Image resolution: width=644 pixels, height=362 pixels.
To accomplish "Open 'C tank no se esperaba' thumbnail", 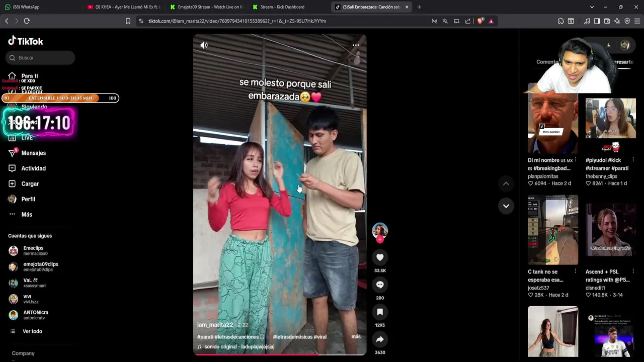I will tap(553, 230).
